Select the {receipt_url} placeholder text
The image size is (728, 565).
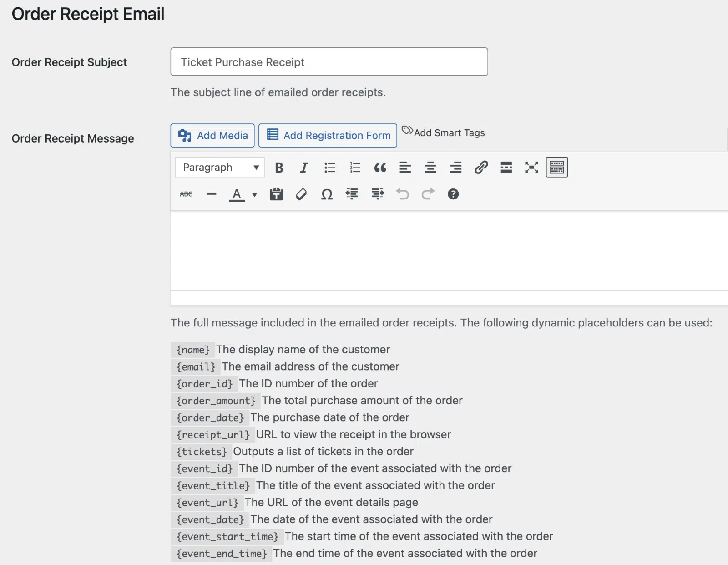213,435
